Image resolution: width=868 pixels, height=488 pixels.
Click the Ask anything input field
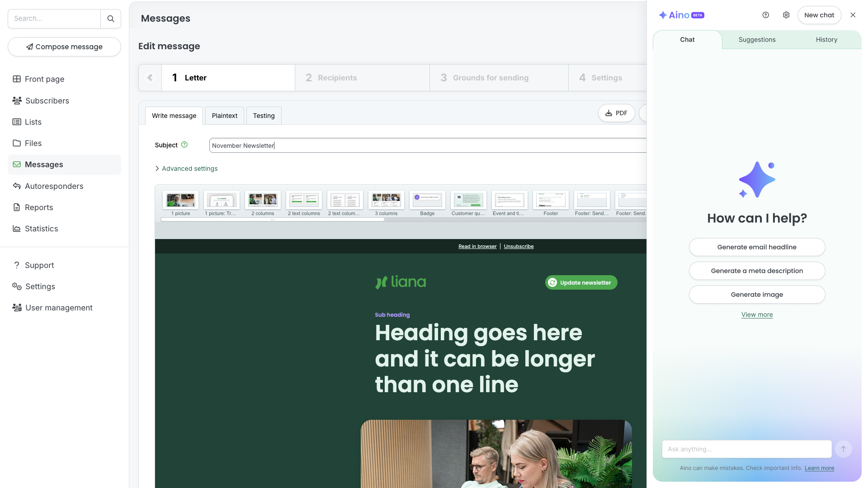click(x=746, y=449)
